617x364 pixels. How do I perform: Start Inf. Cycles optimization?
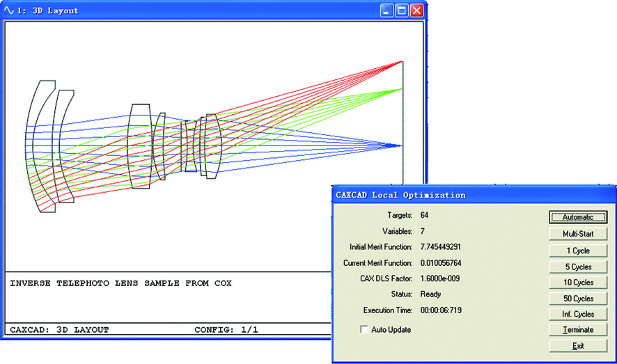coord(577,314)
